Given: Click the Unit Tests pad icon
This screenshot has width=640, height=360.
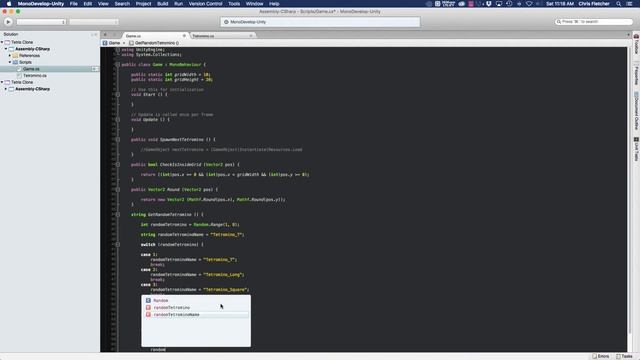Looking at the screenshot, I should click(x=636, y=140).
